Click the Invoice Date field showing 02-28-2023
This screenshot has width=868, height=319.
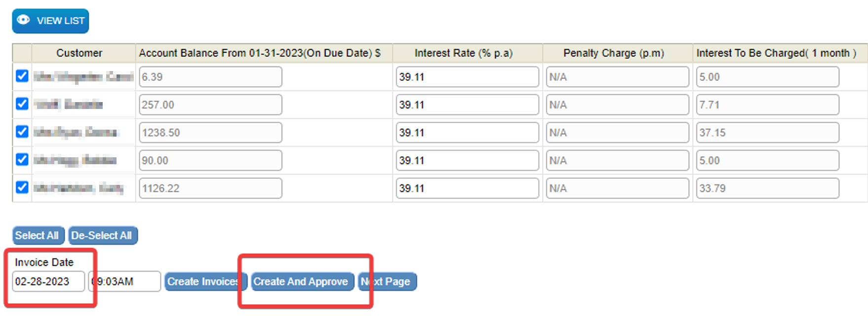click(48, 282)
